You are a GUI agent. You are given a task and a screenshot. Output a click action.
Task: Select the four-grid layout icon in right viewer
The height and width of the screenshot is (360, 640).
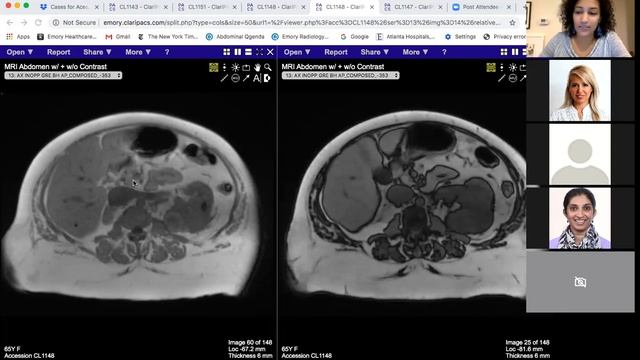tap(504, 52)
